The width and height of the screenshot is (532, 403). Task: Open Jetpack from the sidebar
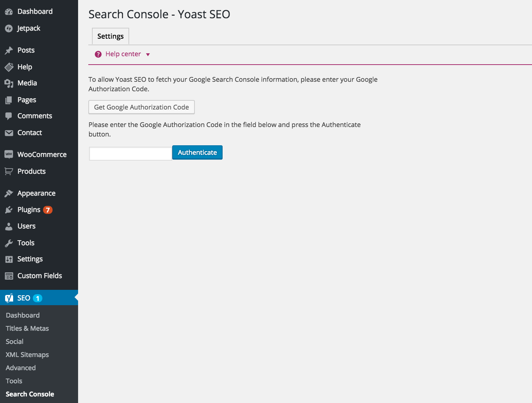point(29,28)
